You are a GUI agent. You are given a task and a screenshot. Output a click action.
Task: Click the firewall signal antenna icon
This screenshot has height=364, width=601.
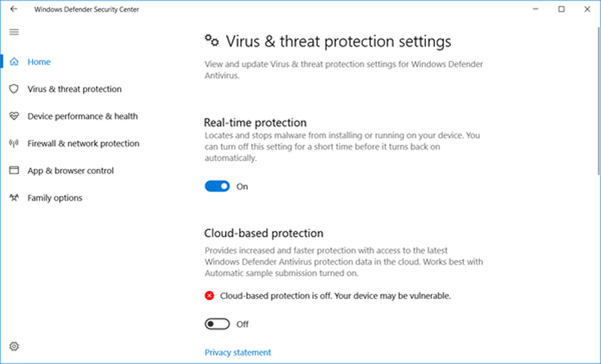pos(14,144)
